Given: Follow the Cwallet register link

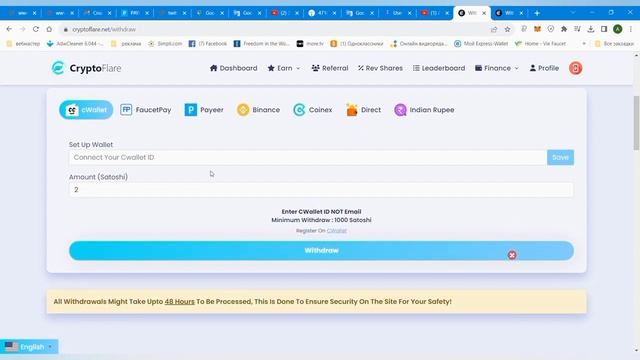Looking at the screenshot, I should point(337,231).
